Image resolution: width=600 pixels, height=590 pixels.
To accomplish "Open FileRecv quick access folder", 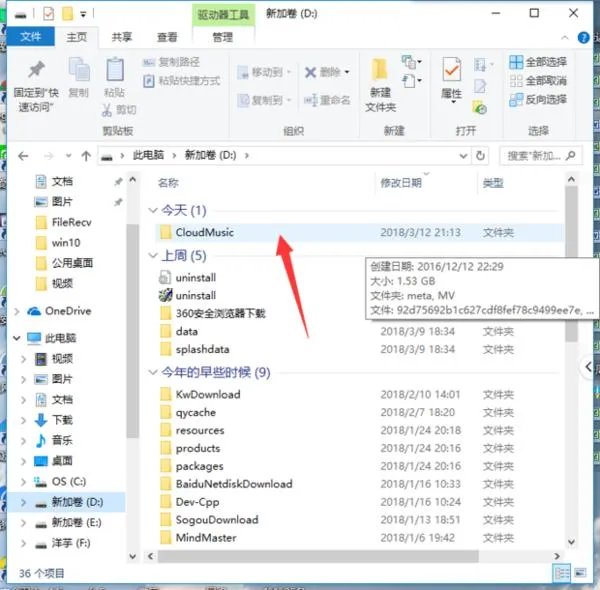I will click(x=71, y=222).
